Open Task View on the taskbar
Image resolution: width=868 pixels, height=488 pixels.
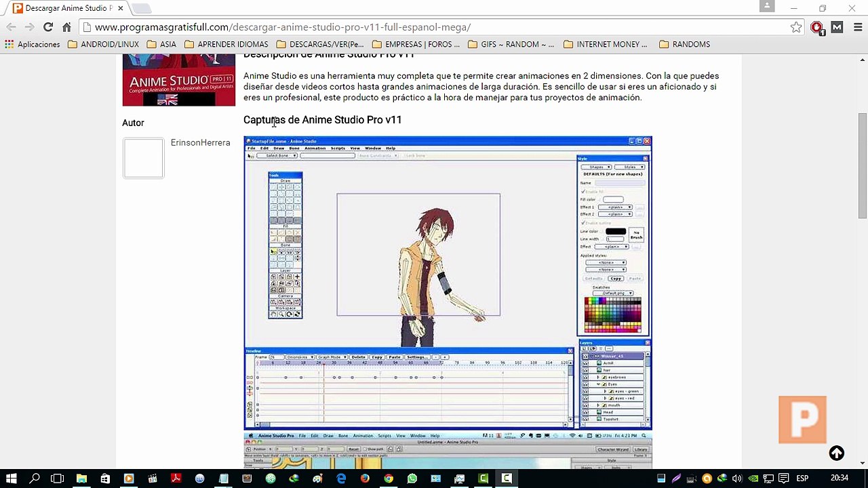pos(57,478)
